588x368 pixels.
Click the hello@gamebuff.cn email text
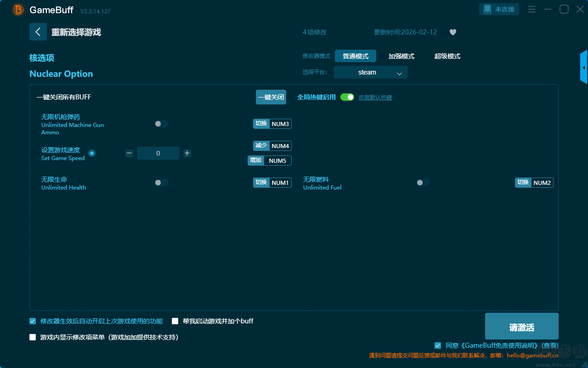click(532, 355)
